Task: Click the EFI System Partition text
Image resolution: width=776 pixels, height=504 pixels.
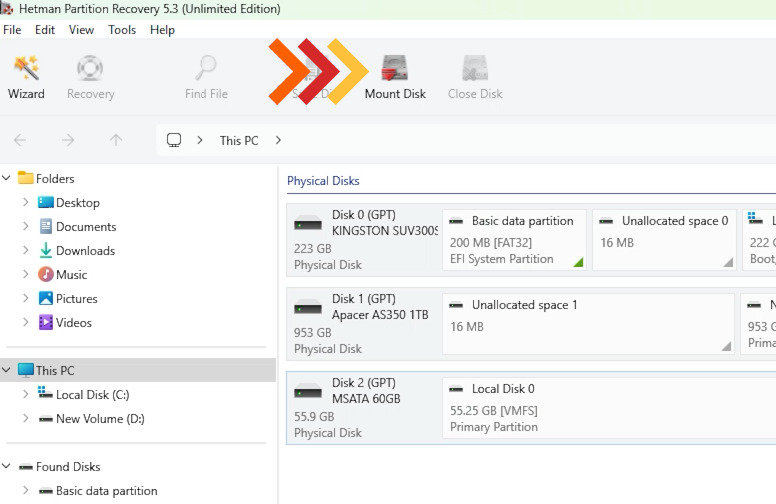Action: pyautogui.click(x=501, y=259)
